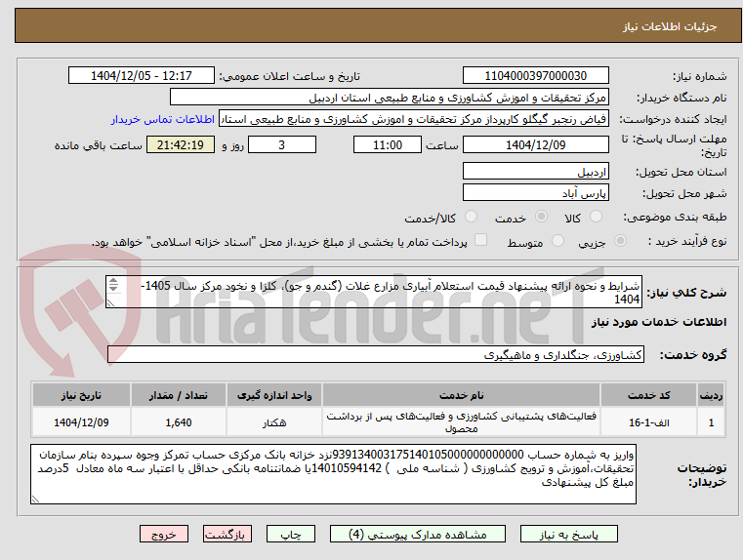Screen dimensions: 743x560
Task: Open مشاهده مدارک پیوستی (4) attachments
Action: pos(418,534)
